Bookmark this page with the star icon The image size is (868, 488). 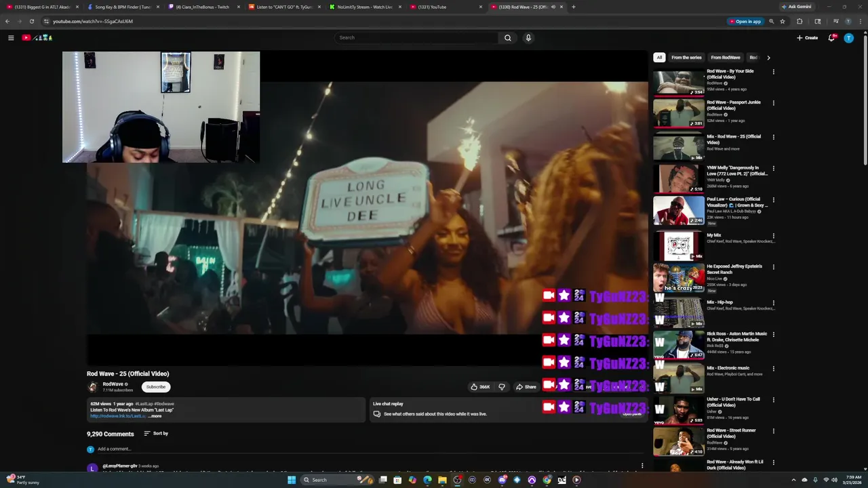coord(783,21)
